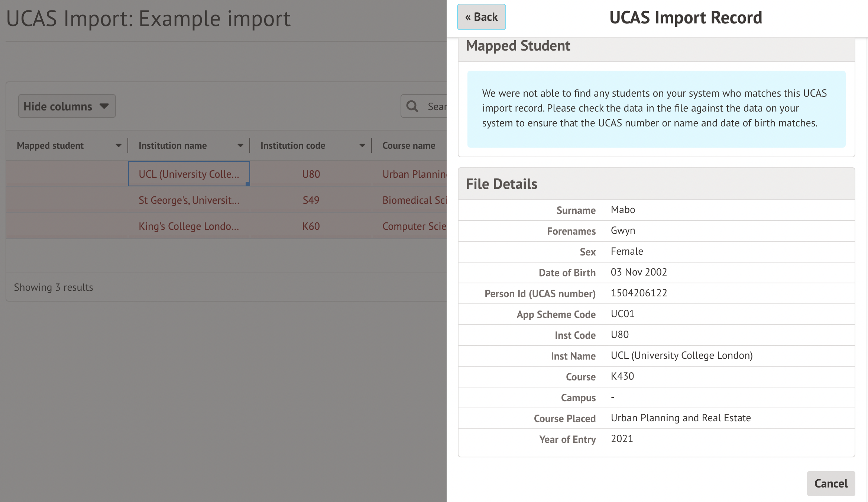Click the Biomedical Sci course cell

(x=414, y=200)
